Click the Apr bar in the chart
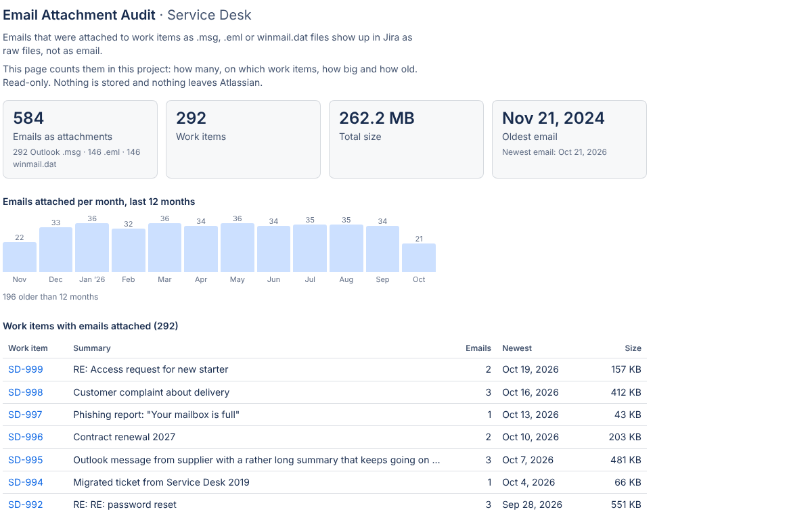 pyautogui.click(x=201, y=249)
